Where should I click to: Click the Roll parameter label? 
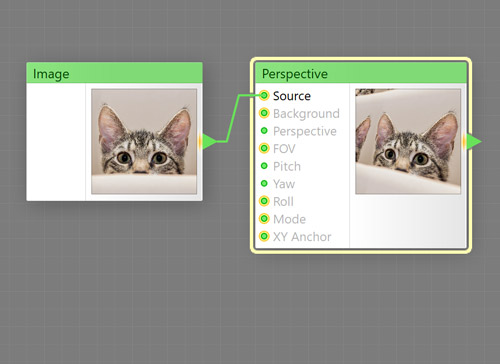[x=283, y=202]
